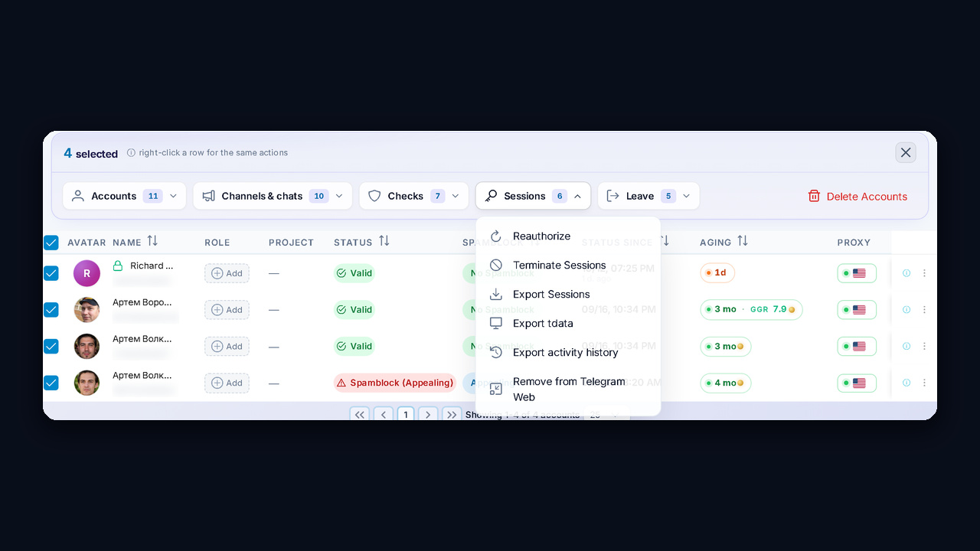Image resolution: width=980 pixels, height=551 pixels.
Task: Click the Valid status badge for Richard
Action: click(354, 273)
